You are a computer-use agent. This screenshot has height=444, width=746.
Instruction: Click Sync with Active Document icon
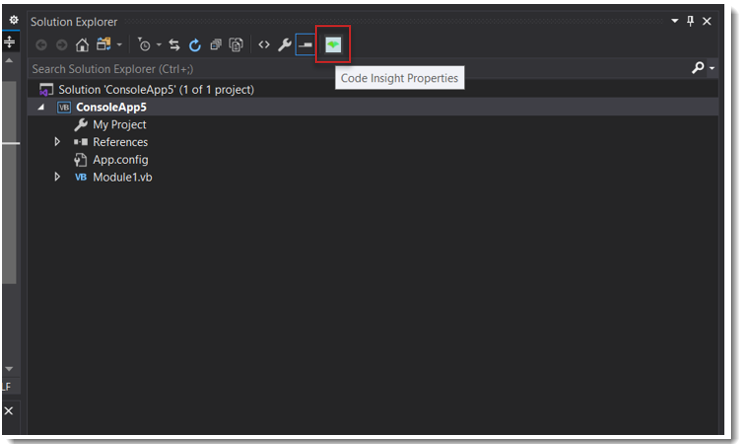(174, 45)
